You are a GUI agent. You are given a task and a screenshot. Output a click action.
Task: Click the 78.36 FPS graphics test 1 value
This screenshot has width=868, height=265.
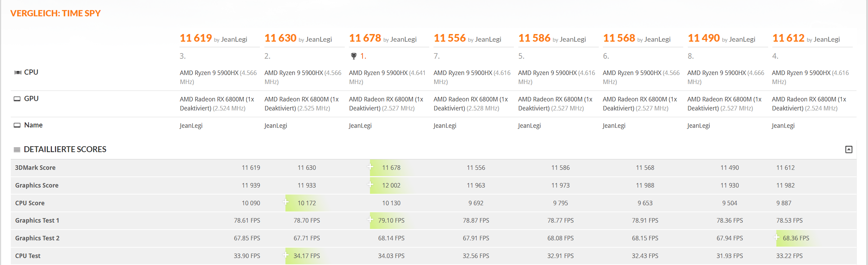(730, 221)
